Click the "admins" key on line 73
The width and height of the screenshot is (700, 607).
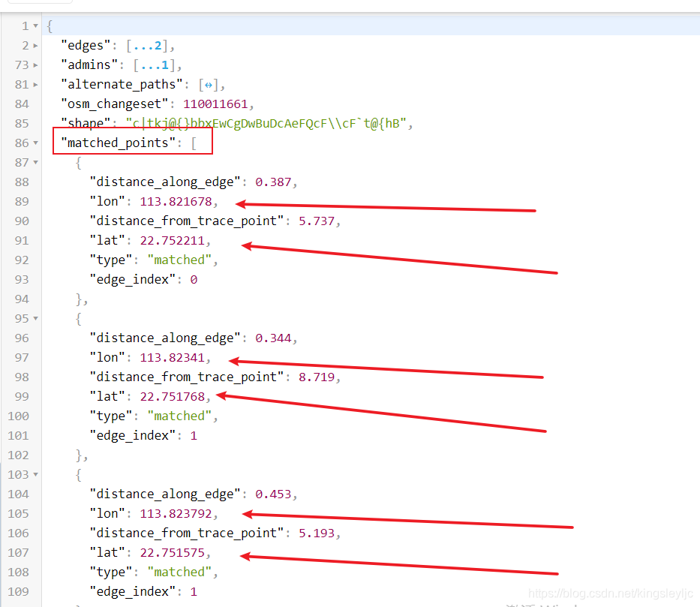click(90, 65)
